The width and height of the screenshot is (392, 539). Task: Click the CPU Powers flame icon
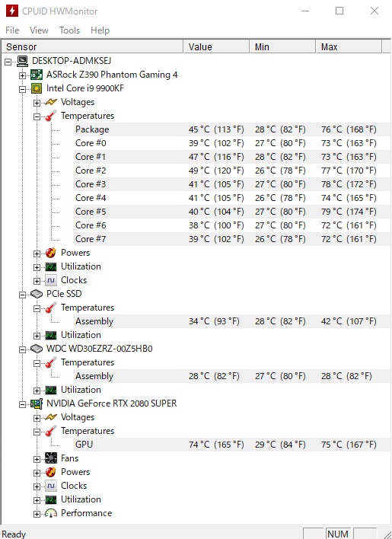pos(51,253)
